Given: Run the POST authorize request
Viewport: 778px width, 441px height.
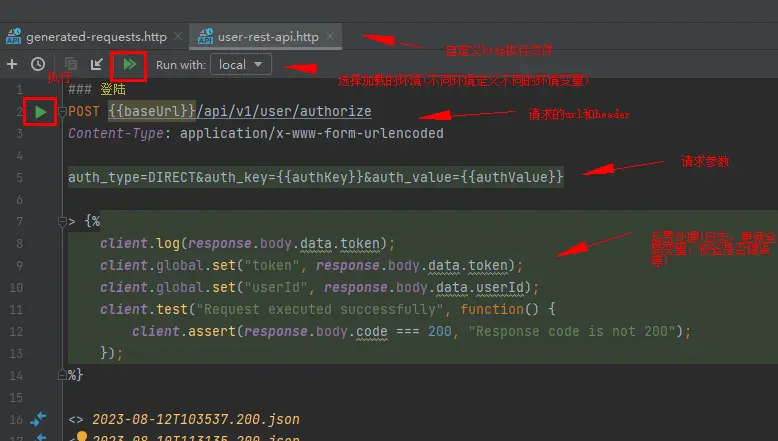Looking at the screenshot, I should click(x=41, y=112).
